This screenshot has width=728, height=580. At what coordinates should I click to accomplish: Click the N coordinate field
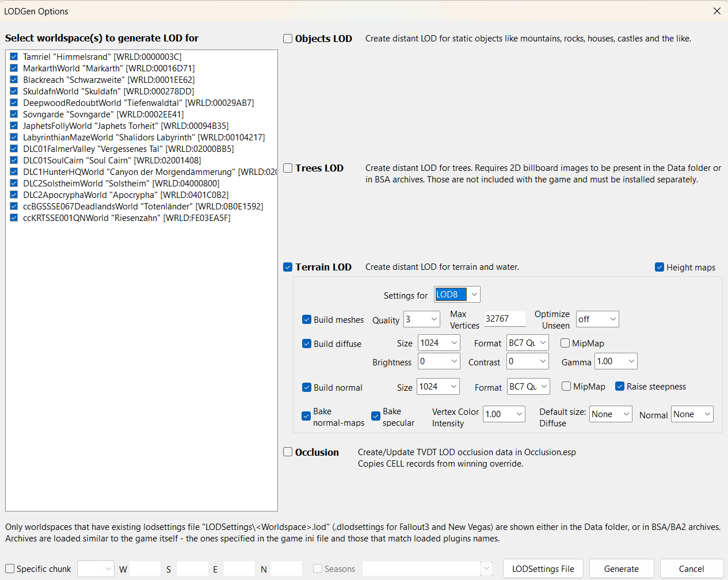click(286, 568)
